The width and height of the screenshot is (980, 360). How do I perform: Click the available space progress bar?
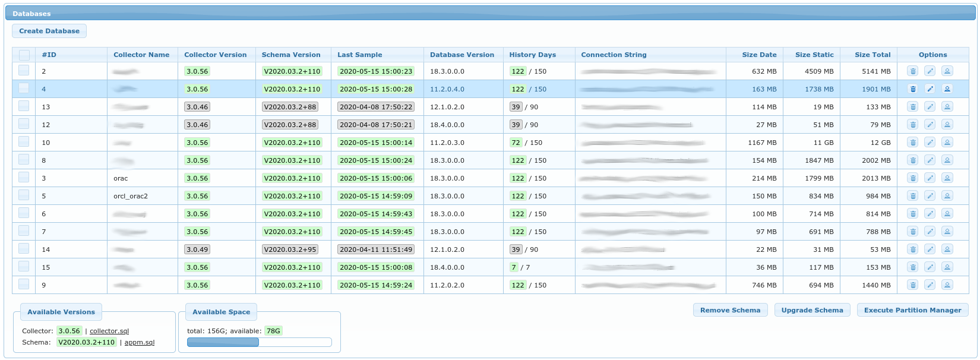pyautogui.click(x=259, y=342)
